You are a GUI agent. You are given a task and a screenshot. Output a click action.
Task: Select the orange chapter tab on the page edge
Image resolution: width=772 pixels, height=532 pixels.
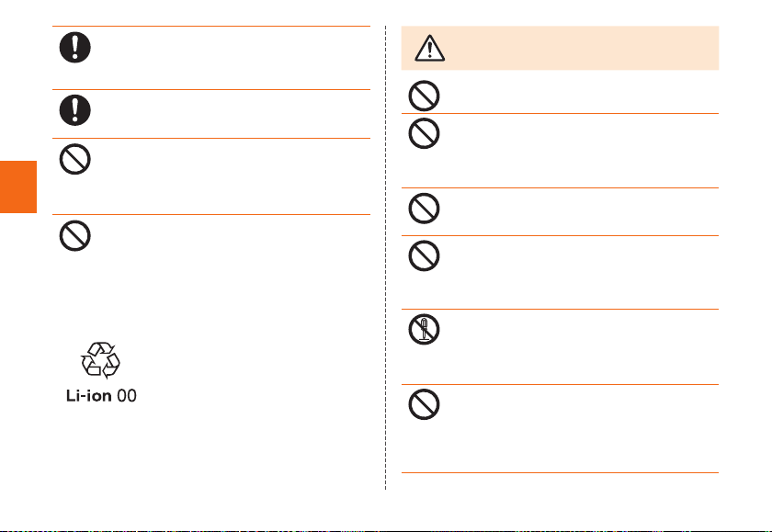[18, 187]
